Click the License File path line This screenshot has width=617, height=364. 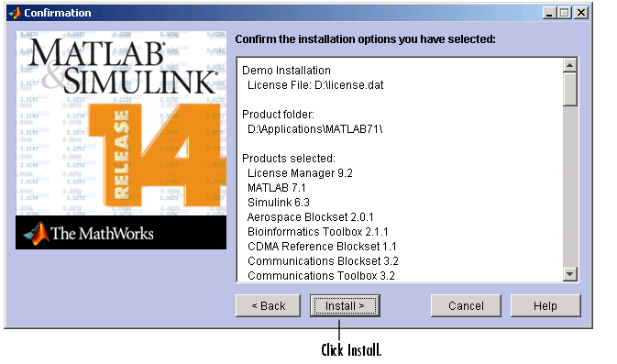[x=315, y=85]
